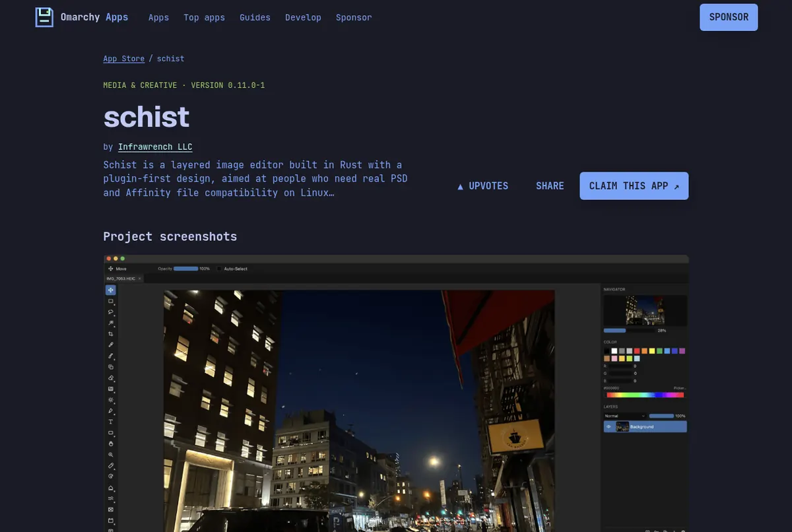Pick the purple color swatch

[x=682, y=351]
